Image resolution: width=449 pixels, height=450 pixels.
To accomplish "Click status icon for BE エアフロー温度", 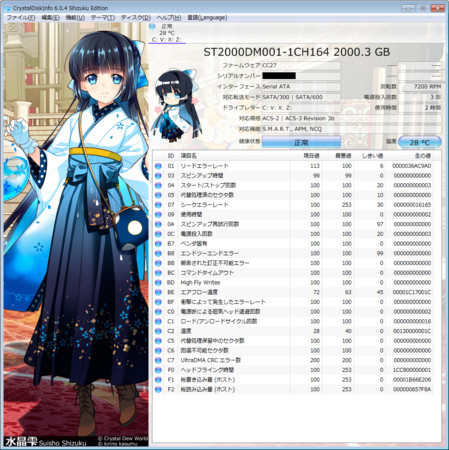I will coord(158,292).
